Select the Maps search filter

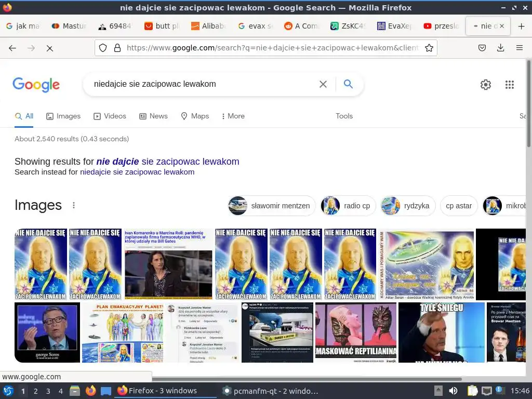point(195,116)
